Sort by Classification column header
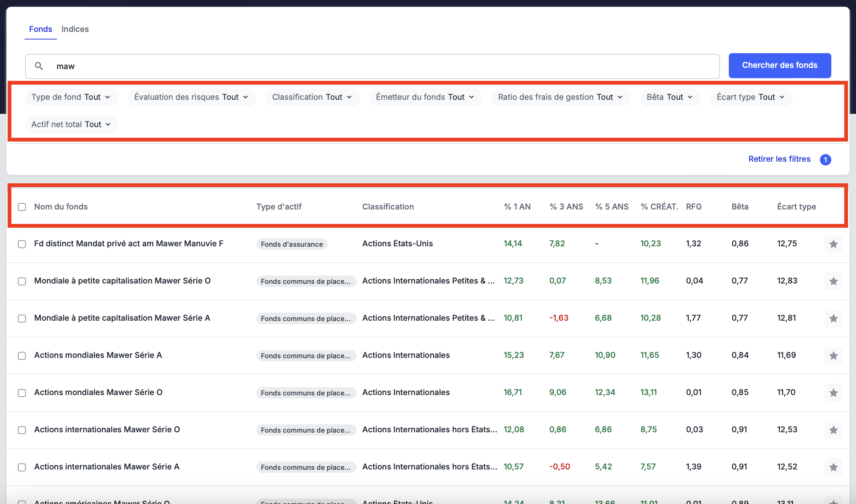Viewport: 856px width, 504px height. tap(388, 207)
